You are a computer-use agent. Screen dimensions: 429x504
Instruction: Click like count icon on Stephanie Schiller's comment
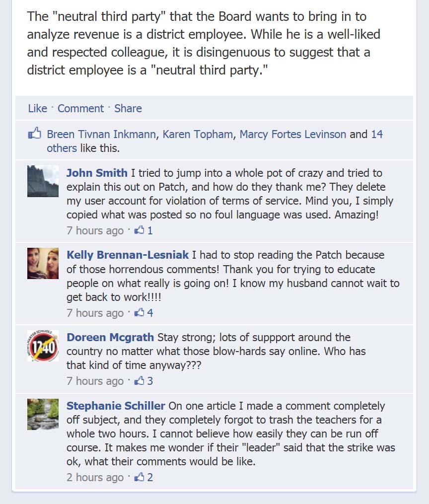(140, 477)
